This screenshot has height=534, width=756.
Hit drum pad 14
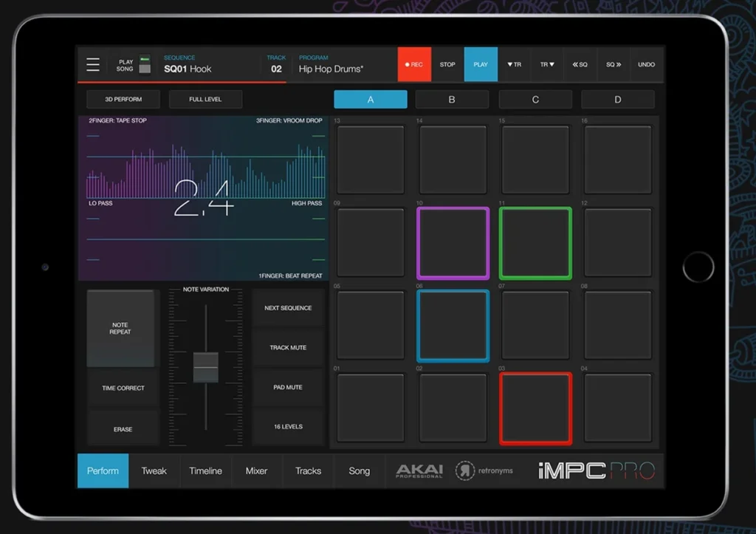pos(453,160)
